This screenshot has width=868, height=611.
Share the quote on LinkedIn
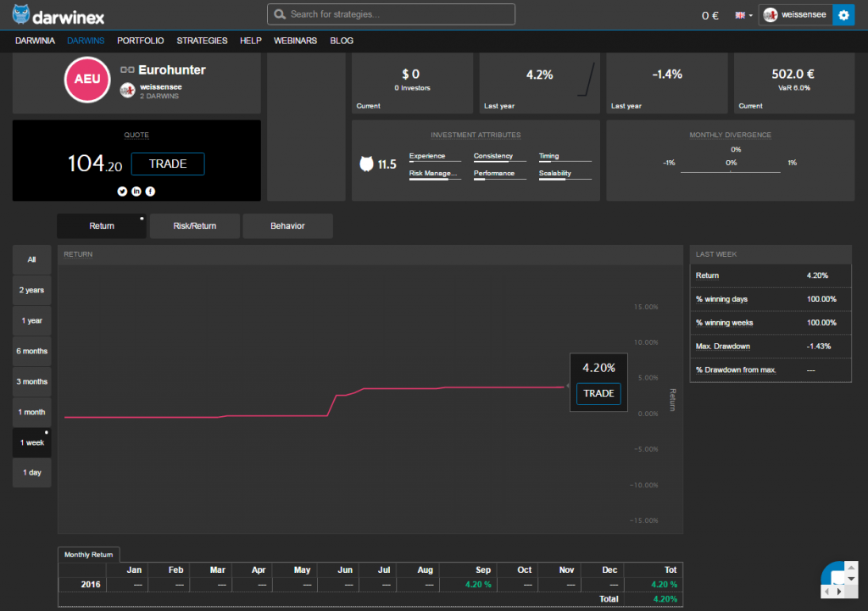[136, 192]
